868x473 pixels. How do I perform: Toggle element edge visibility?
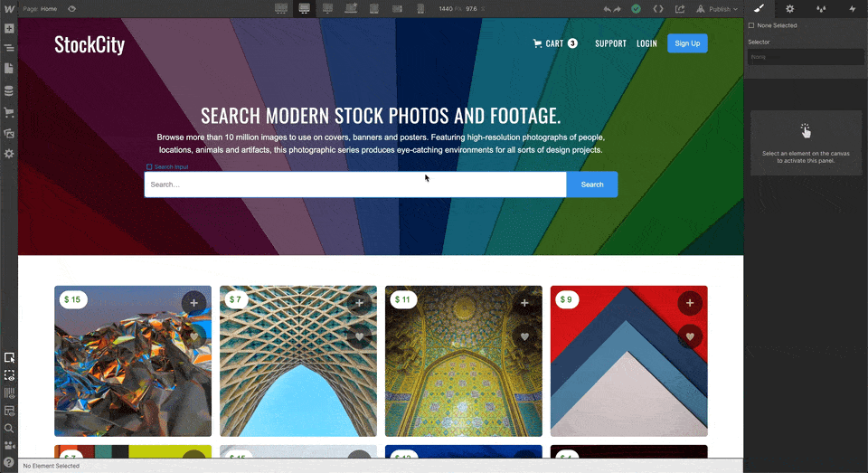click(x=9, y=375)
